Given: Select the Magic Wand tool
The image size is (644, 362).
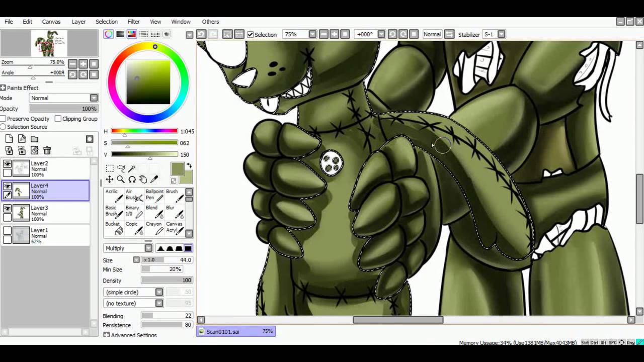Looking at the screenshot, I should [132, 168].
